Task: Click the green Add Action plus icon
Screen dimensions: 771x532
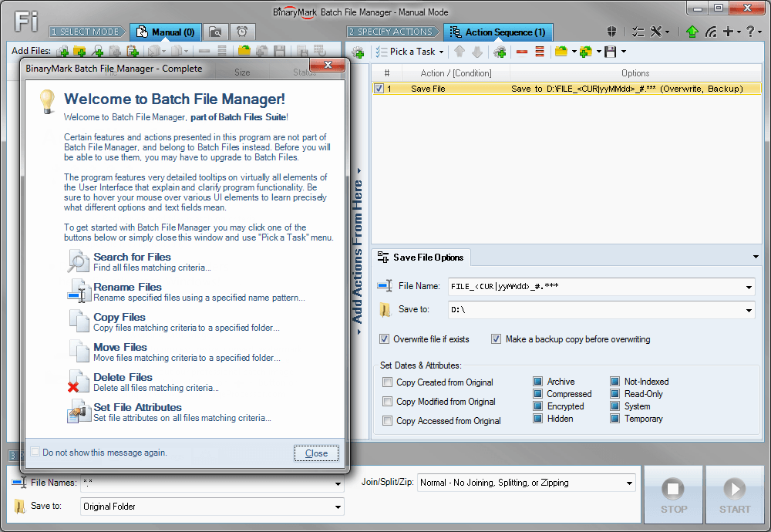Action: [499, 51]
